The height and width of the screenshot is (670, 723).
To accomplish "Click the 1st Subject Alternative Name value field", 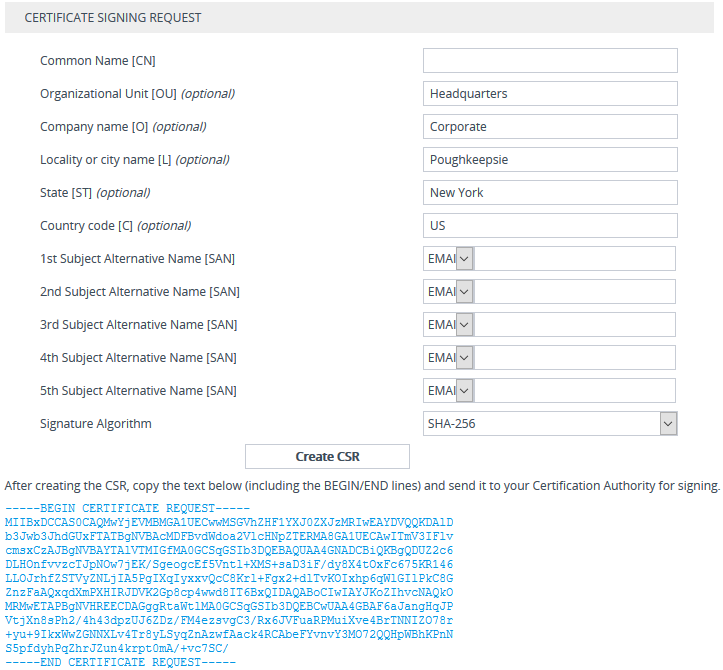I will 575,259.
